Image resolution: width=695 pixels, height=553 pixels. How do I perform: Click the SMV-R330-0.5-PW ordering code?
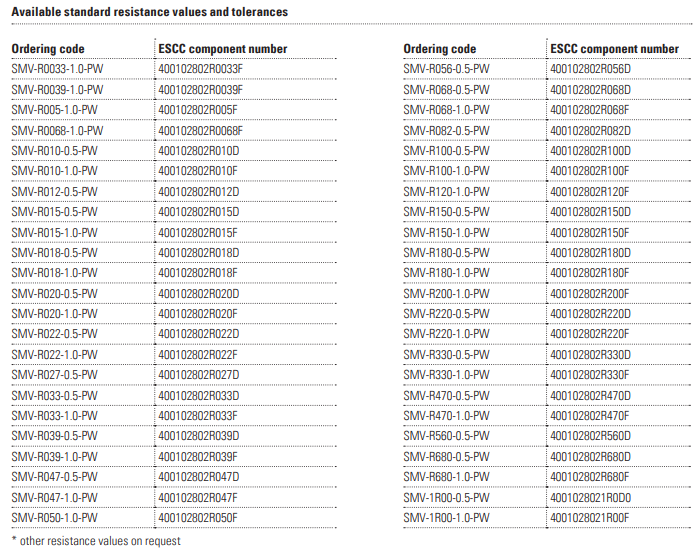[x=447, y=355]
